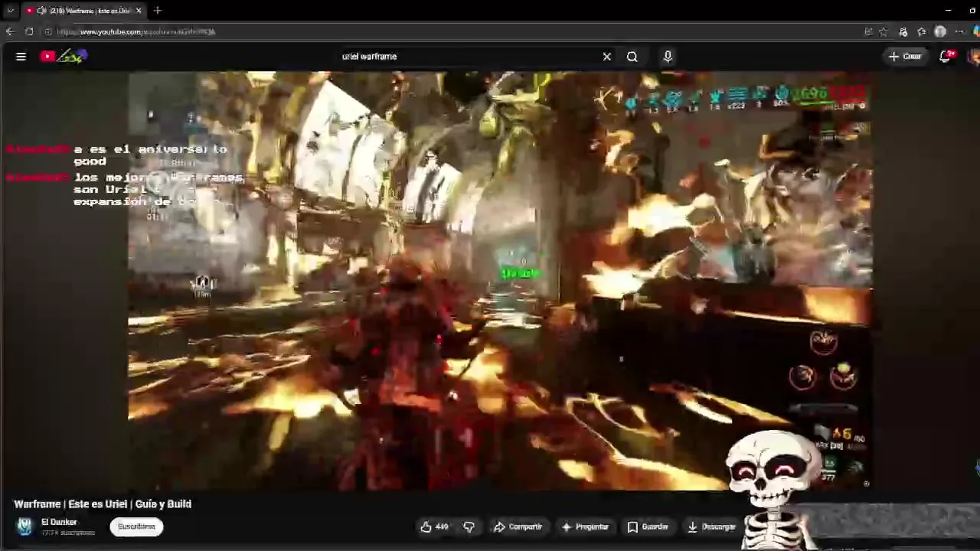Open the notifications bell
This screenshot has width=980, height=551.
coord(946,56)
